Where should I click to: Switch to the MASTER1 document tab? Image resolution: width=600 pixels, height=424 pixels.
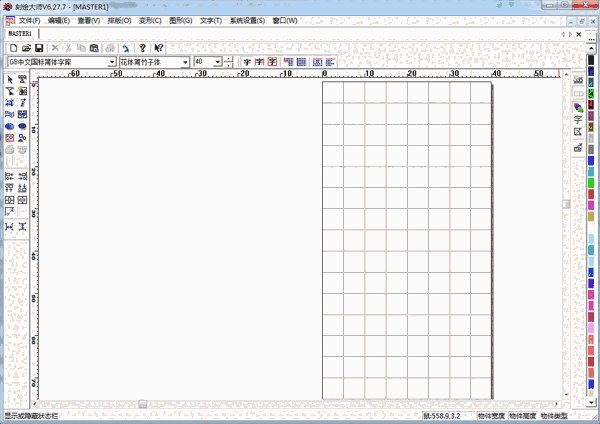[x=20, y=34]
